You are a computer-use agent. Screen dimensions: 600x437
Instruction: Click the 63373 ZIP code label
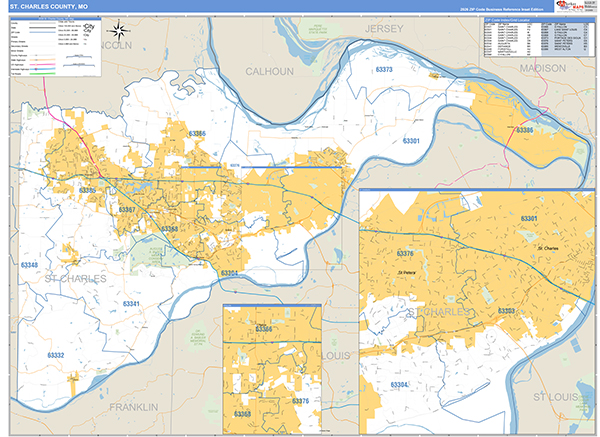coord(384,69)
